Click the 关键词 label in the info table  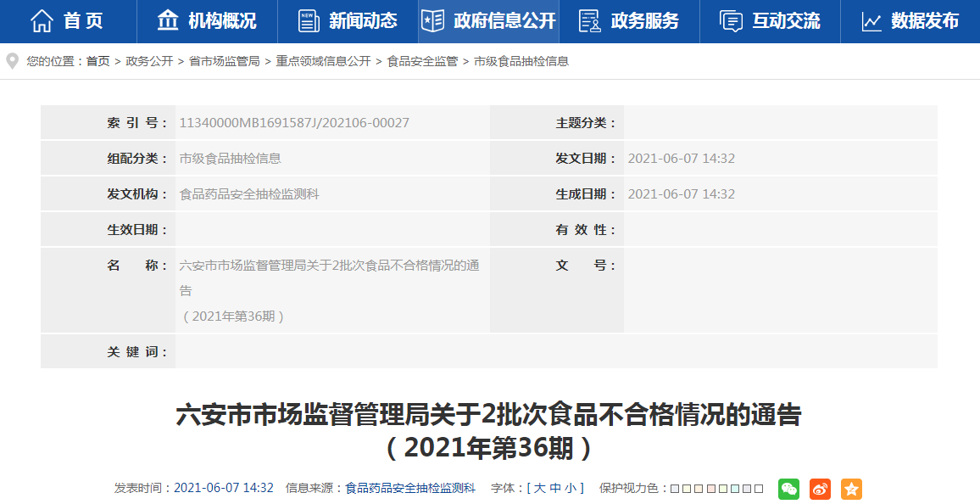click(136, 352)
